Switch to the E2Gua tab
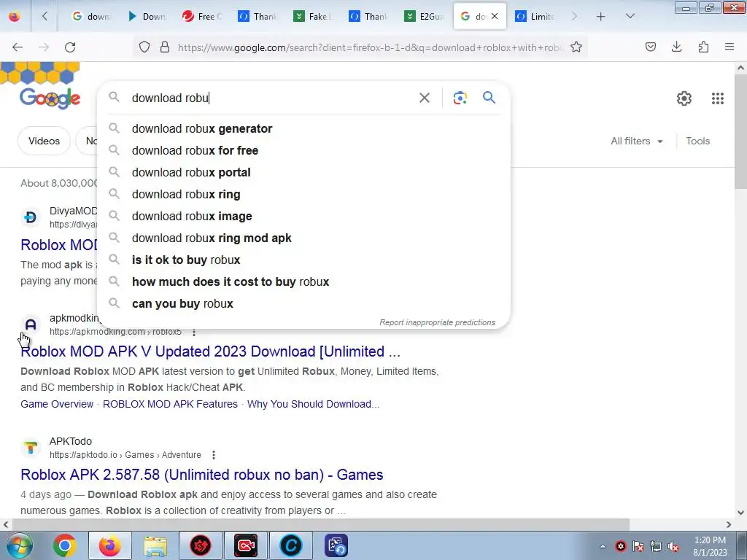747x560 pixels. (x=424, y=16)
